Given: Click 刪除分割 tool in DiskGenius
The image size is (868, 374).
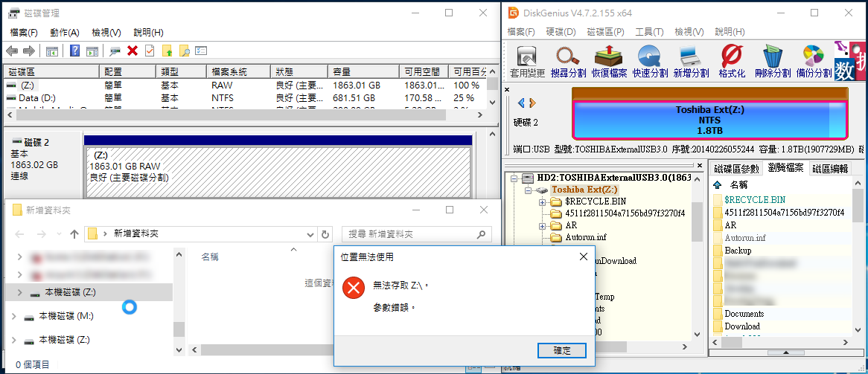Looking at the screenshot, I should click(x=773, y=62).
